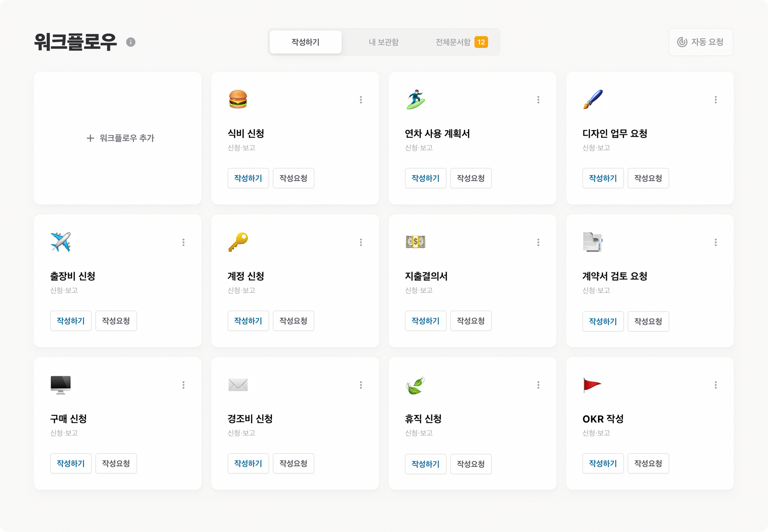This screenshot has height=532, width=768.
Task: Click the red flag emoji on OKR 작성 card
Action: coord(592,385)
